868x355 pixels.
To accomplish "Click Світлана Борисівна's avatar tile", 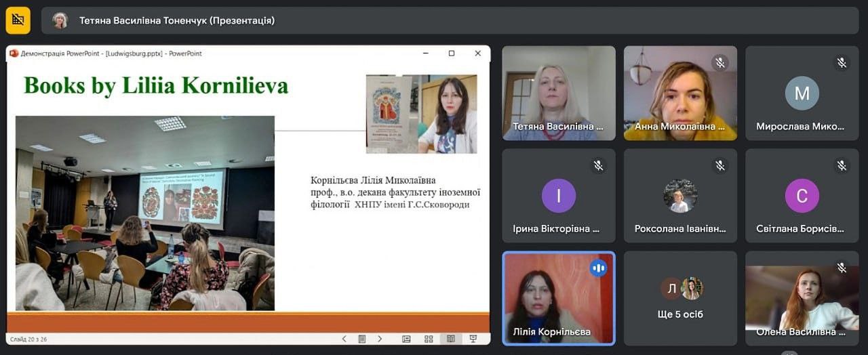I will 802,196.
